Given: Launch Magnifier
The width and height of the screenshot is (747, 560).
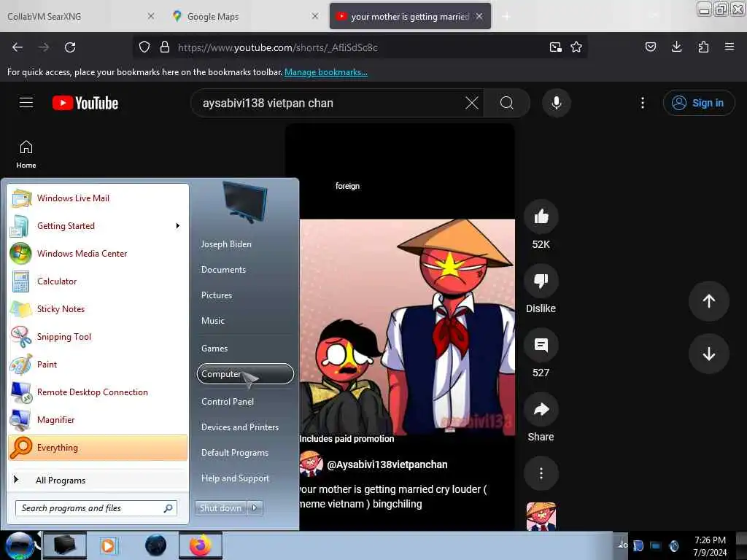Looking at the screenshot, I should pos(98,419).
